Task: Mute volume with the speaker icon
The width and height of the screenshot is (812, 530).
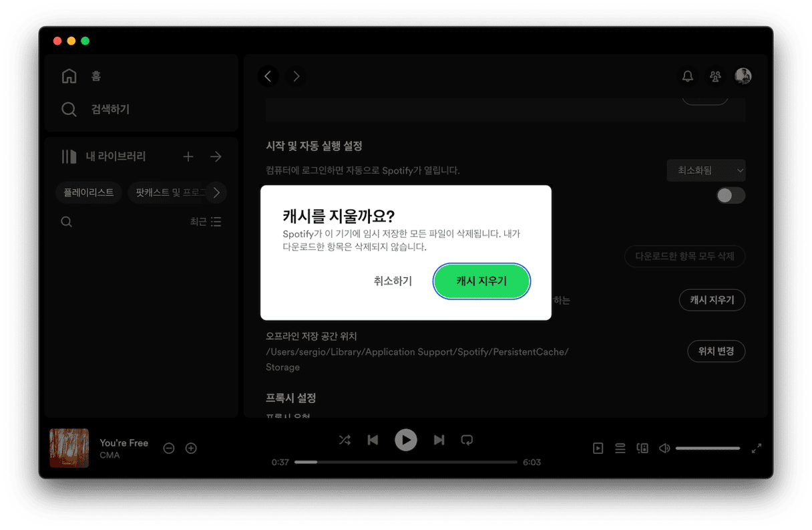Action: click(664, 448)
